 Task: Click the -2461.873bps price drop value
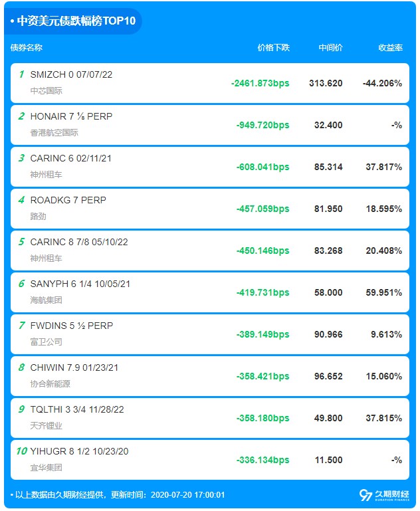click(x=260, y=83)
